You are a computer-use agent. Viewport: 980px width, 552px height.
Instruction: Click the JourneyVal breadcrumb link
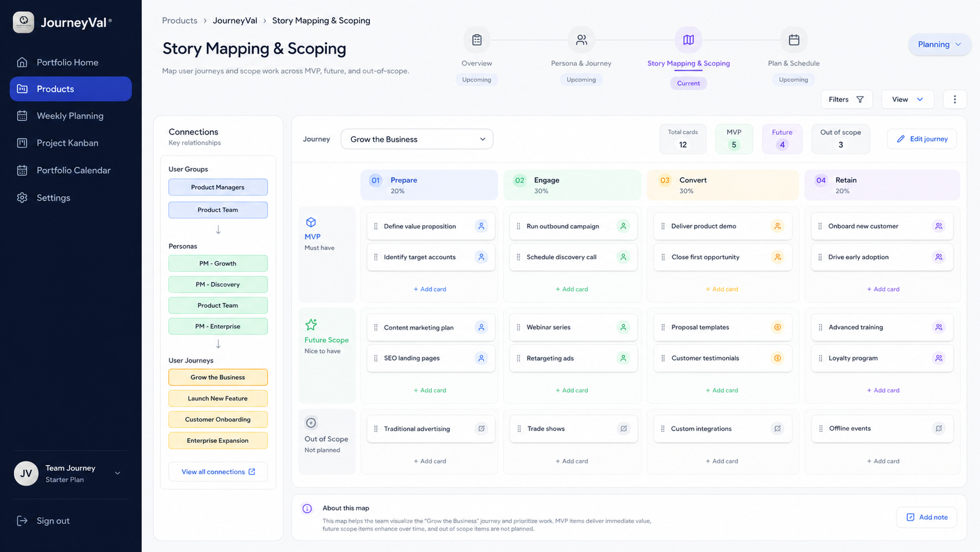point(234,21)
